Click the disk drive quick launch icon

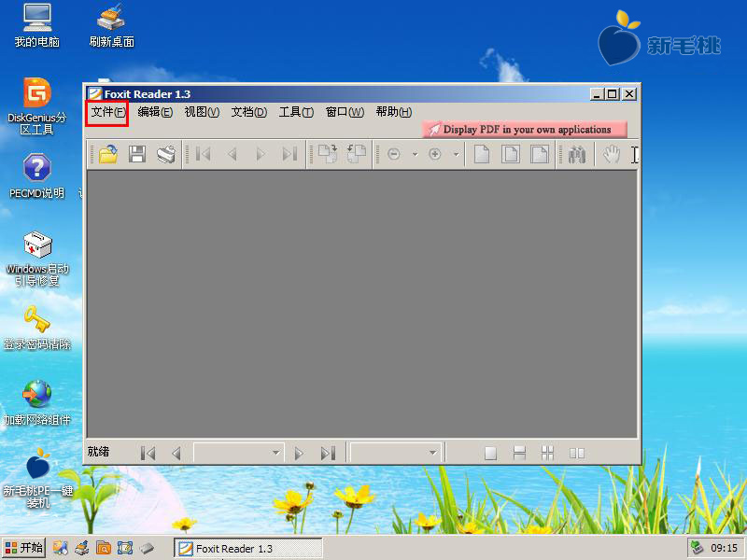click(147, 548)
